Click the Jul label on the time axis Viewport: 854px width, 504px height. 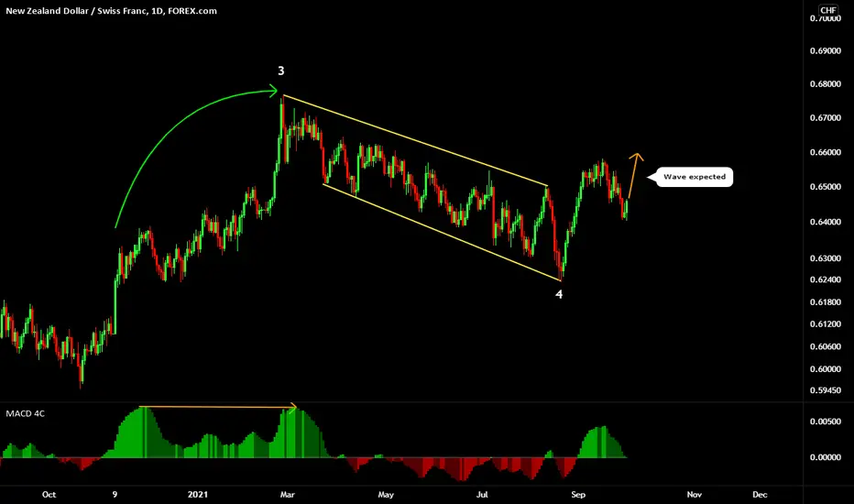click(x=482, y=494)
